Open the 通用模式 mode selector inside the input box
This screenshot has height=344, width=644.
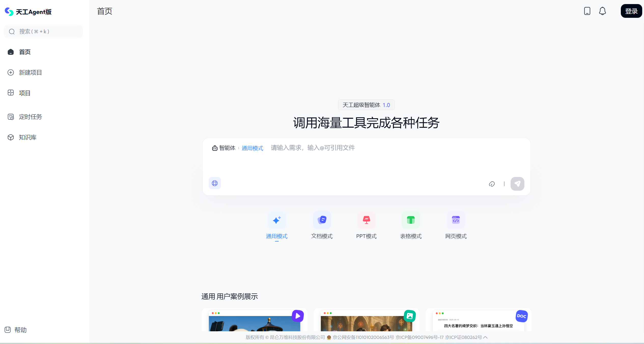click(252, 148)
